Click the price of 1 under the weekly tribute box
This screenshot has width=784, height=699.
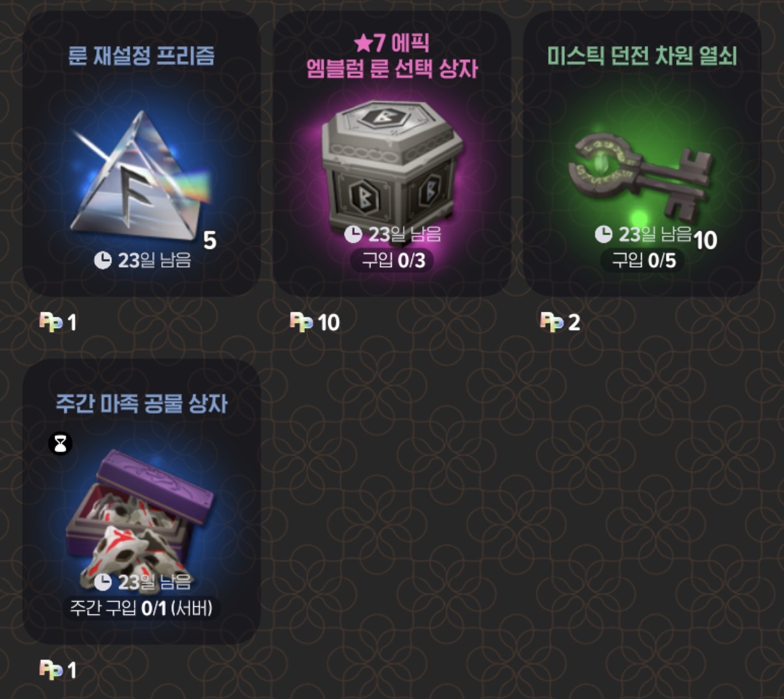pyautogui.click(x=72, y=670)
